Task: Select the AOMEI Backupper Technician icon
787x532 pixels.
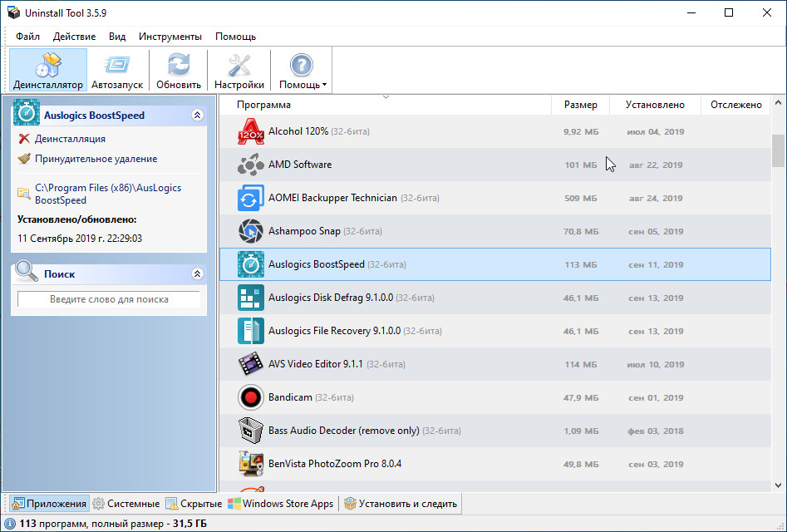Action: coord(250,198)
